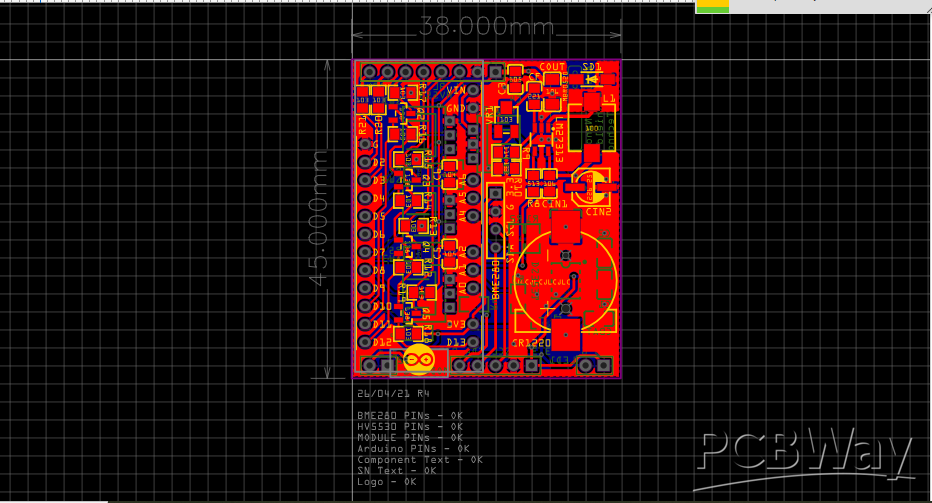Select the '26/04/21 R4' revision text
932x503 pixels.
click(x=393, y=394)
